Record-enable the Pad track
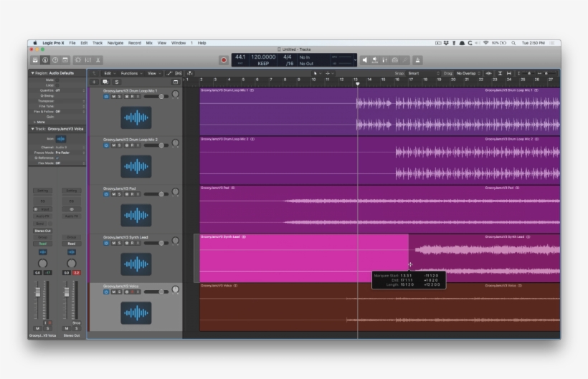The image size is (588, 379). pyautogui.click(x=132, y=194)
